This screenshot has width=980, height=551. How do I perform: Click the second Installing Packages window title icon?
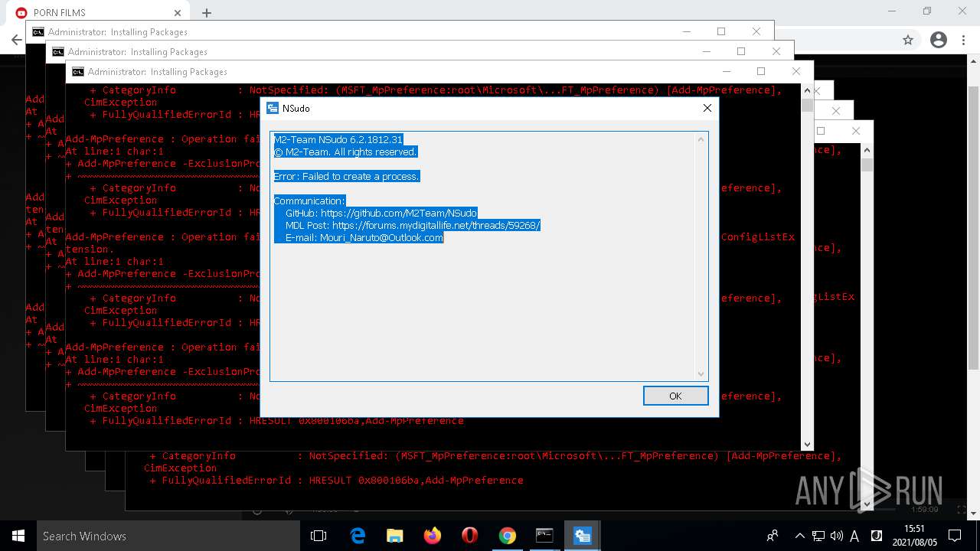click(58, 52)
